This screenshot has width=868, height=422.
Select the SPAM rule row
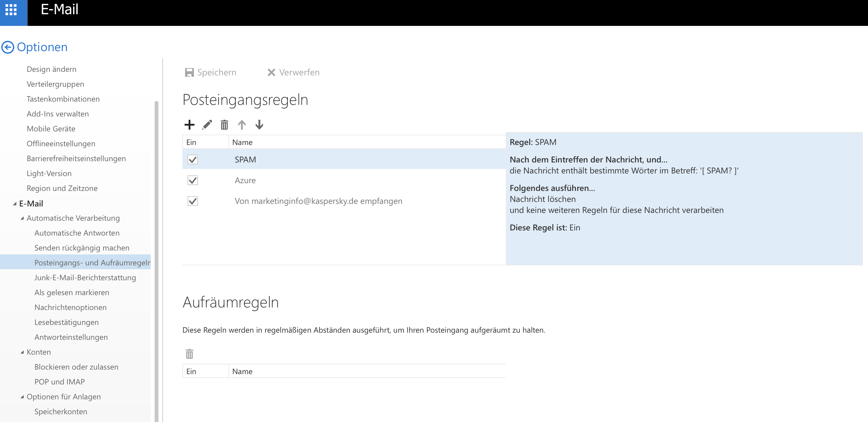tap(344, 160)
